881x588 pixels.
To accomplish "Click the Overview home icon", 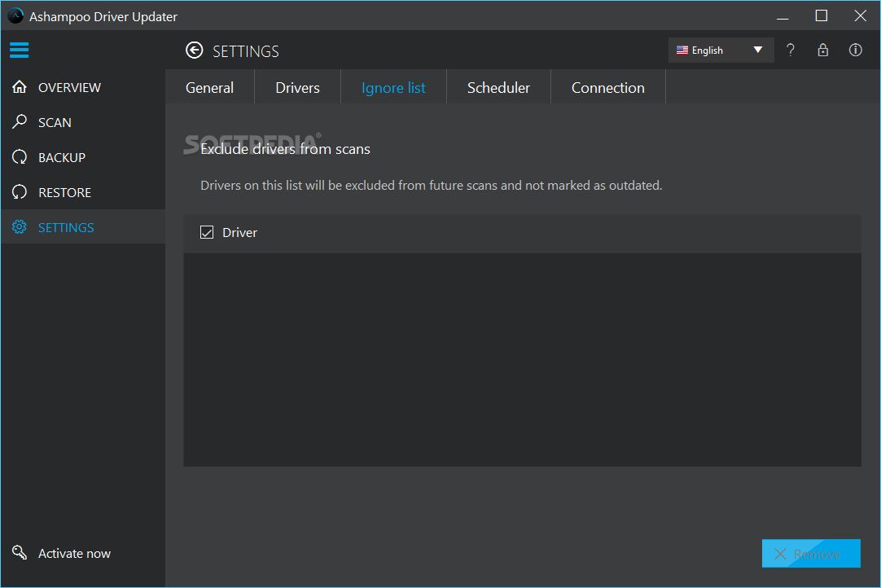I will tap(20, 87).
